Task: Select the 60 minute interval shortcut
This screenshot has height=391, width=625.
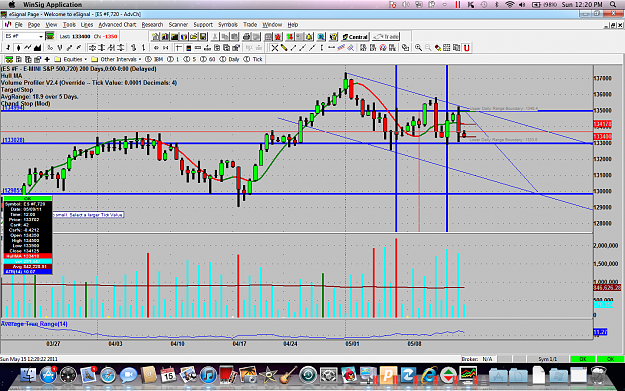Action: (x=207, y=59)
